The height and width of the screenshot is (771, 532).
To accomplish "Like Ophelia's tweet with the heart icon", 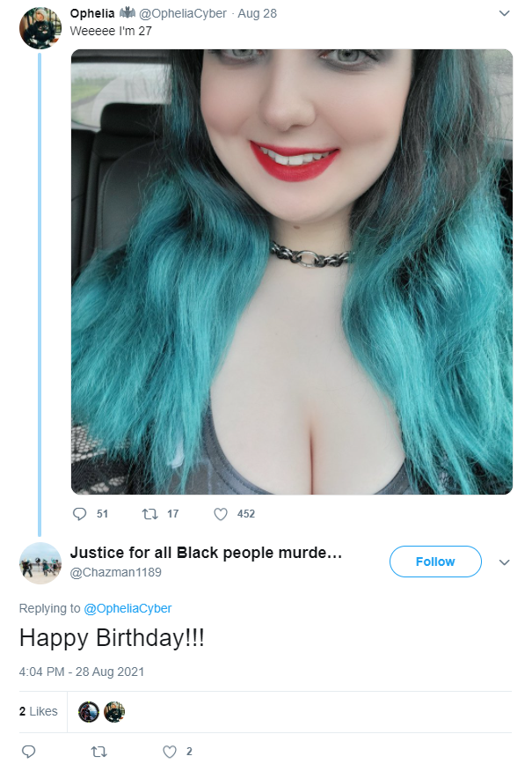I will point(221,514).
